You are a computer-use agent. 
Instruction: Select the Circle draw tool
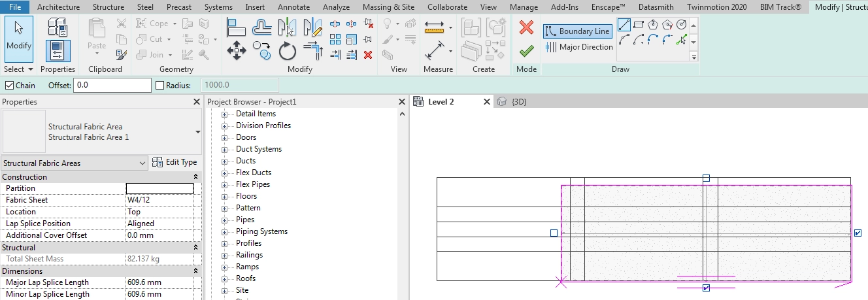[682, 24]
